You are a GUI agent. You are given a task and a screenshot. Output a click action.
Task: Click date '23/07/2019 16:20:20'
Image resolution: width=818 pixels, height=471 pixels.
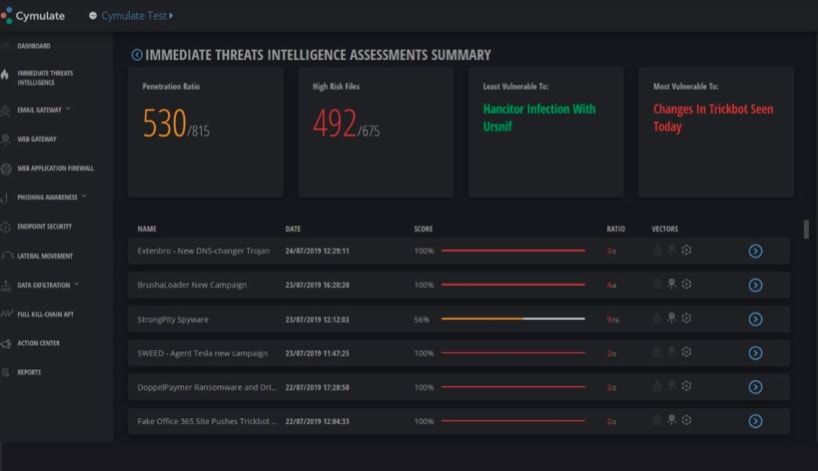[317, 285]
